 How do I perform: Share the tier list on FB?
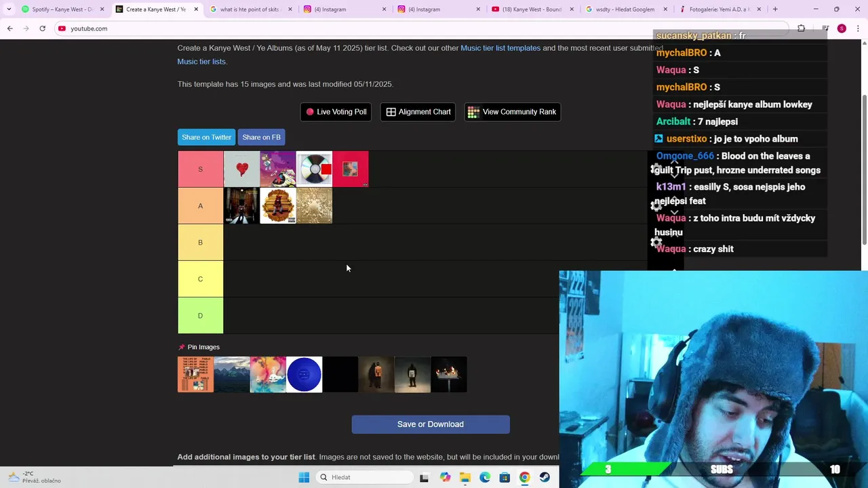tap(261, 137)
